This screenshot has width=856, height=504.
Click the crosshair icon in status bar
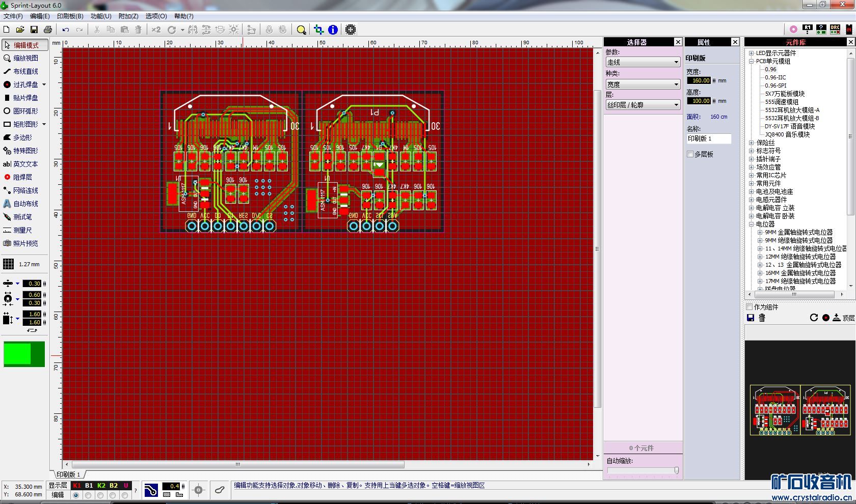[x=199, y=490]
